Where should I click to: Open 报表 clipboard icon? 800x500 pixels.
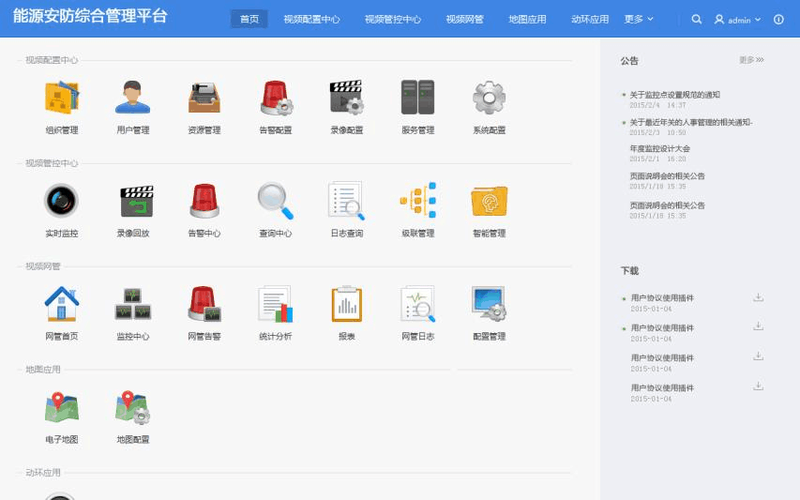[x=347, y=304]
